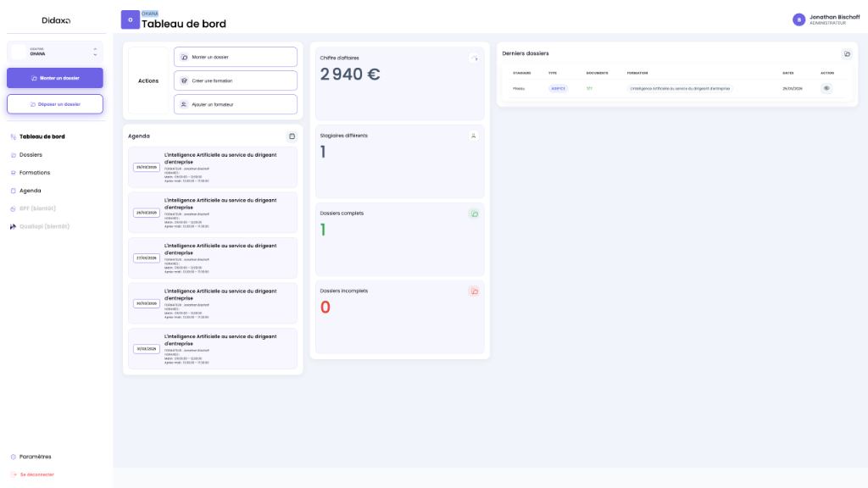Screen dimensions: 868x488
Task: Click the red folder icon on Dossiers incomplets
Action: [474, 291]
